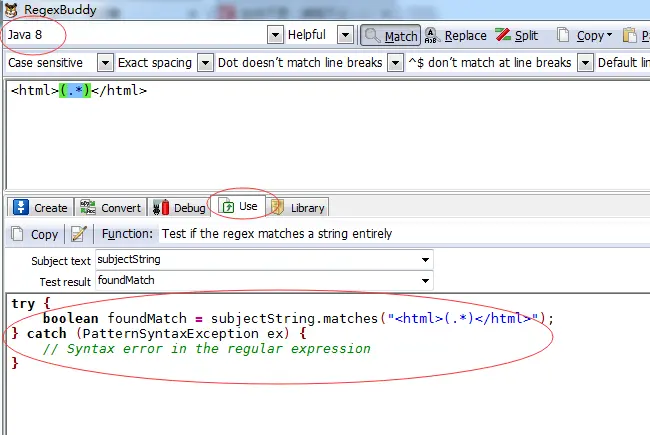The height and width of the screenshot is (435, 650).
Task: Open the Function selection field
Action: click(x=404, y=234)
